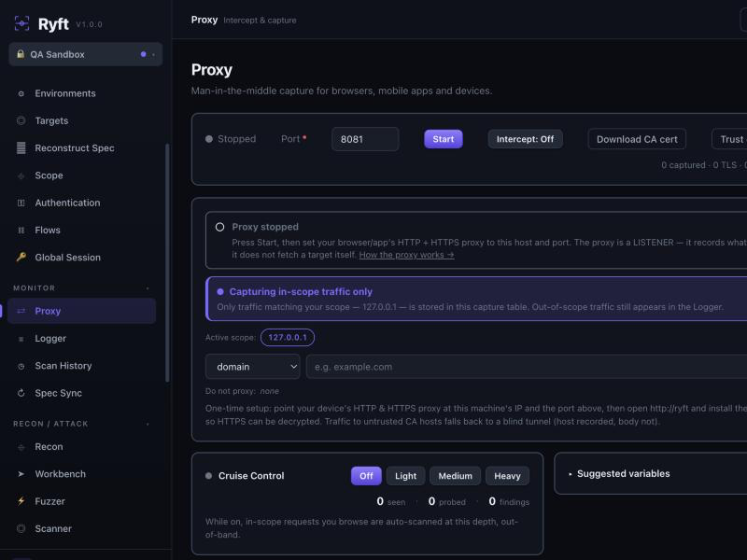Click the Workbench arrow icon
Screen dimensions: 747x560
[21, 474]
